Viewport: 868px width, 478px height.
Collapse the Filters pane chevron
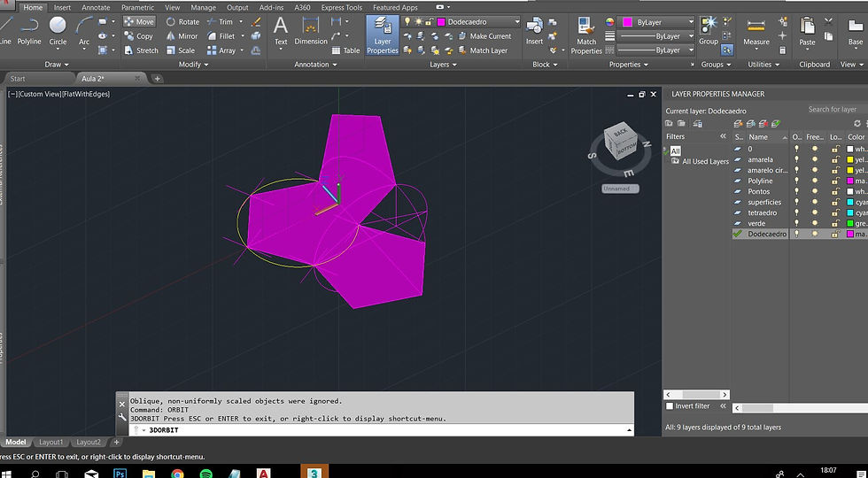(x=723, y=136)
